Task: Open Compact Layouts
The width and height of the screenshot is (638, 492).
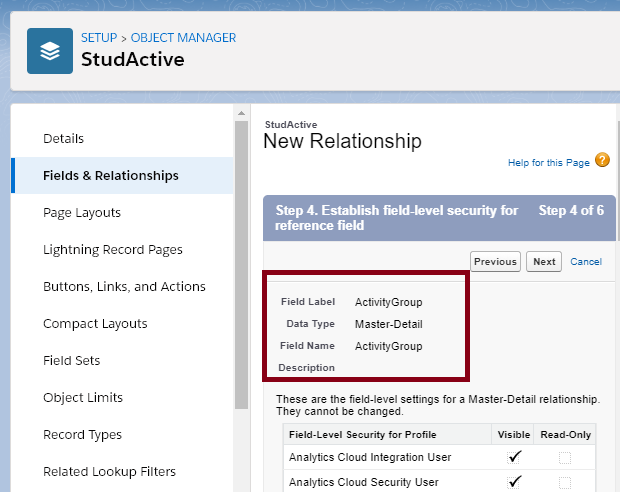Action: pyautogui.click(x=95, y=324)
